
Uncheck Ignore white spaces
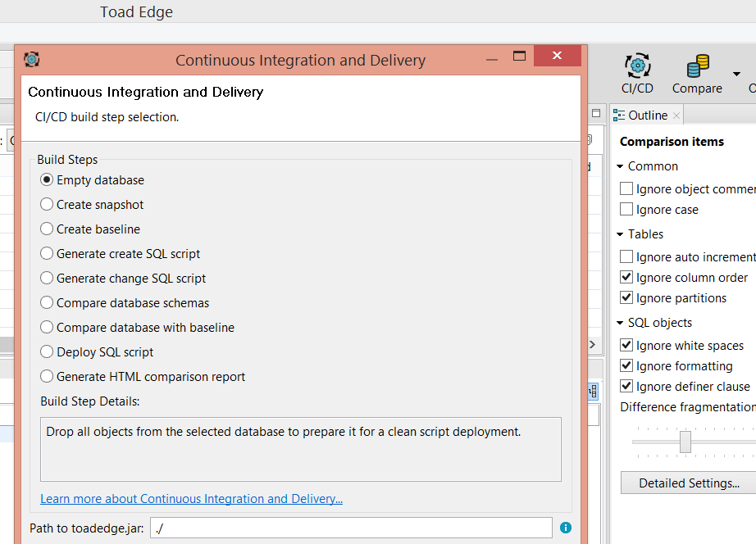click(x=626, y=345)
